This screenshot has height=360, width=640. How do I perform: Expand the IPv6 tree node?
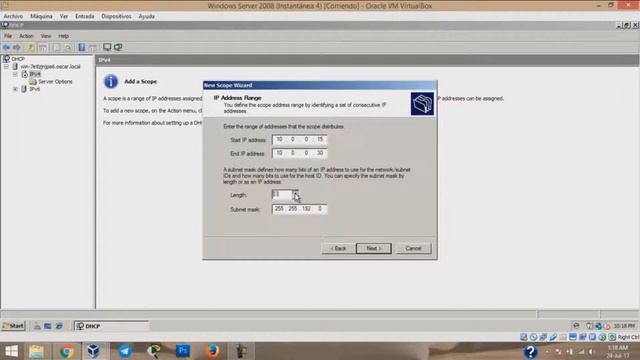(x=15, y=89)
